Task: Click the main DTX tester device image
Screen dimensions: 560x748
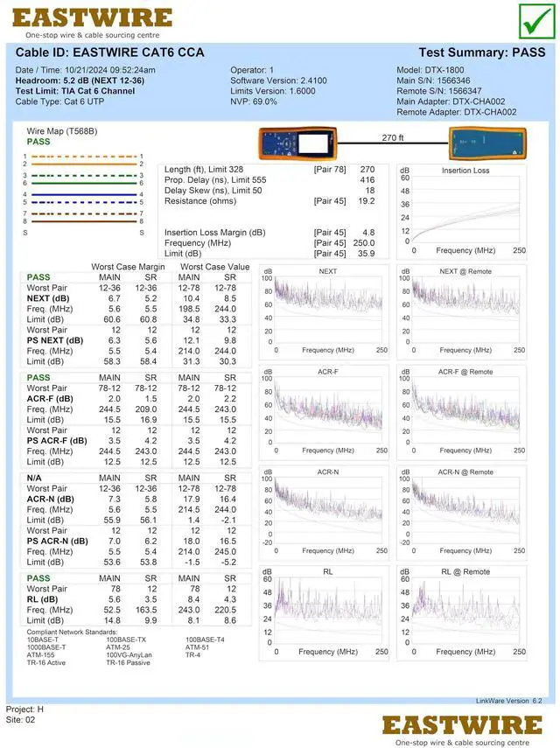Action: coord(299,143)
